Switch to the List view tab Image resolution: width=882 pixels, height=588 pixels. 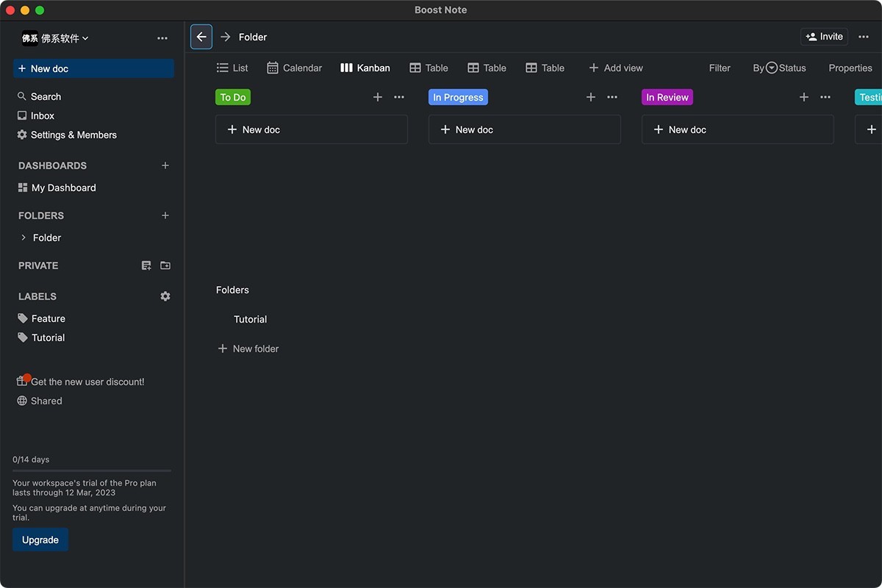[232, 68]
